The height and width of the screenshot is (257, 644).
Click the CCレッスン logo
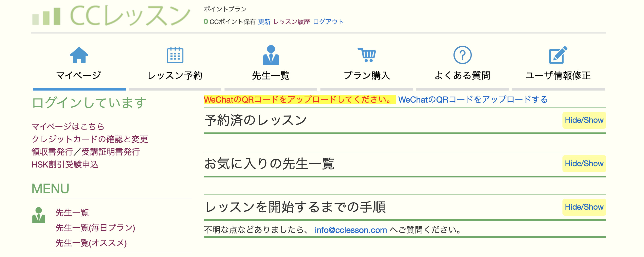coord(111,16)
